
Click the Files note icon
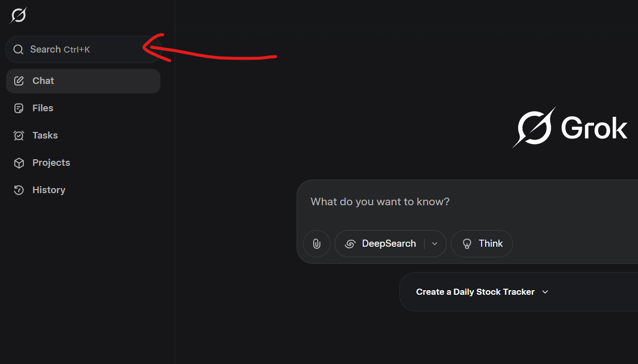tap(19, 108)
